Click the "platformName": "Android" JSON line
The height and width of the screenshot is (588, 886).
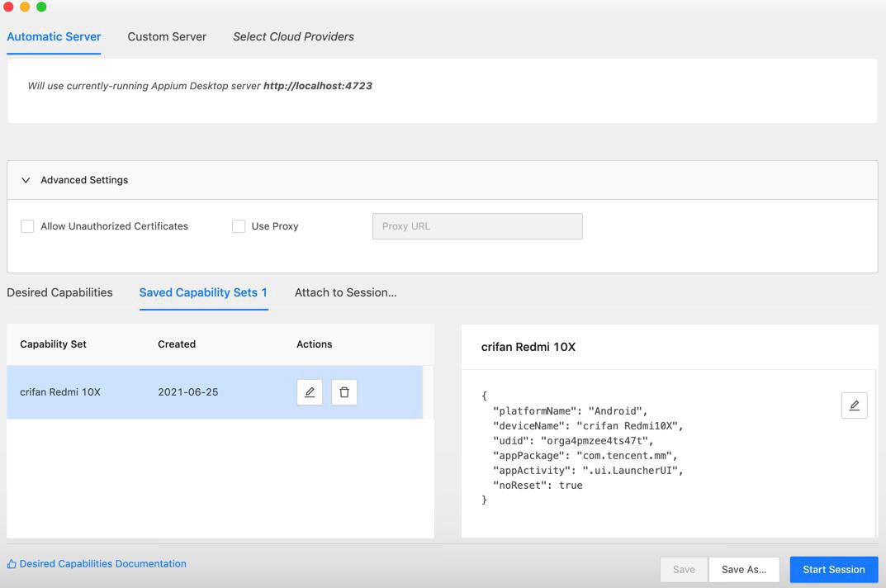tap(570, 411)
